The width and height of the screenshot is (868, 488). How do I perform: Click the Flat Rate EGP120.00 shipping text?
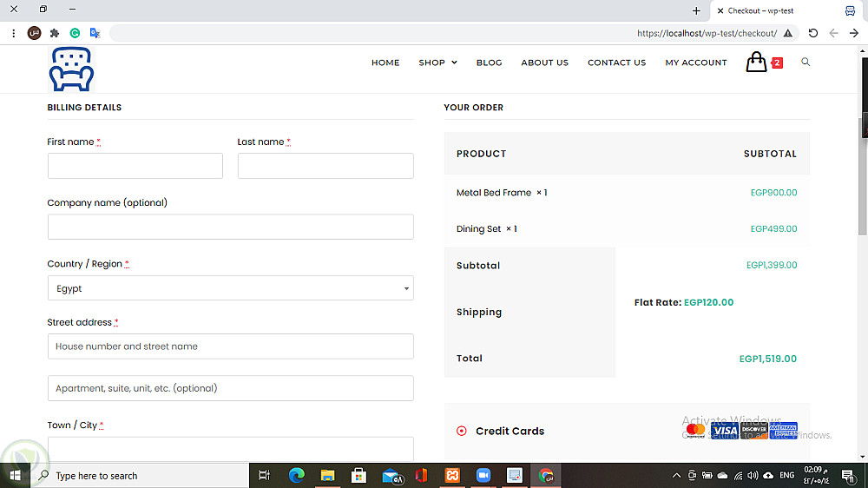pos(684,302)
